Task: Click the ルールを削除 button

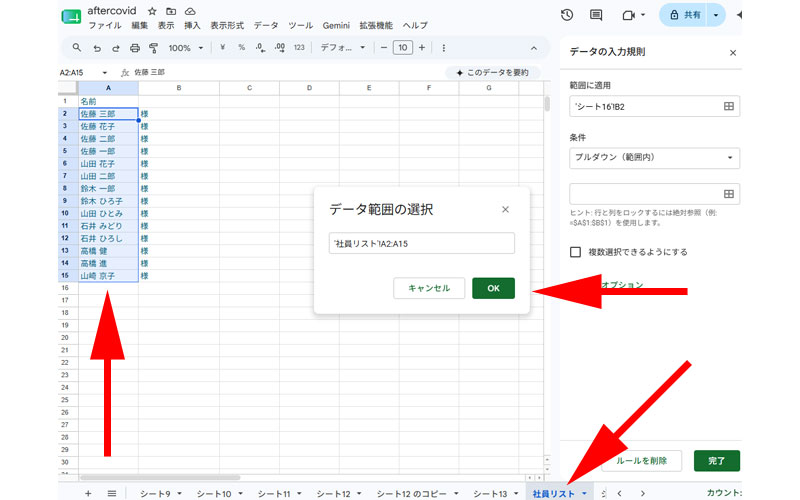Action: 641,461
